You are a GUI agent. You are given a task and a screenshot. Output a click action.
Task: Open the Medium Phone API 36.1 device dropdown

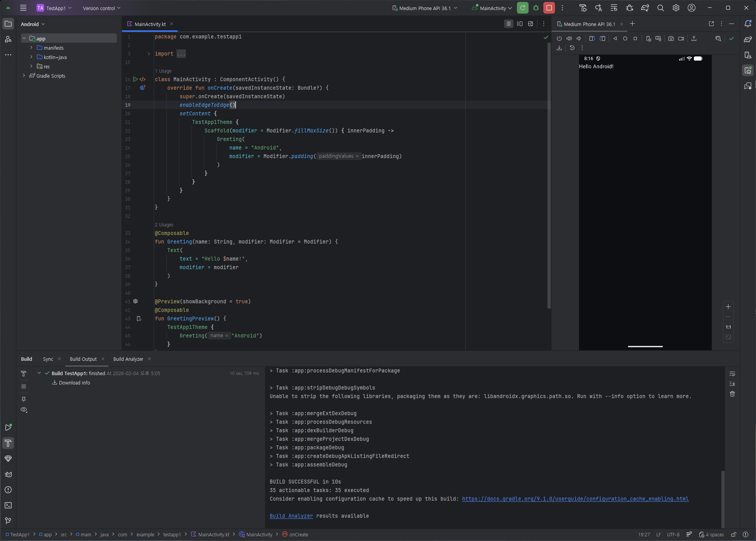pos(425,8)
